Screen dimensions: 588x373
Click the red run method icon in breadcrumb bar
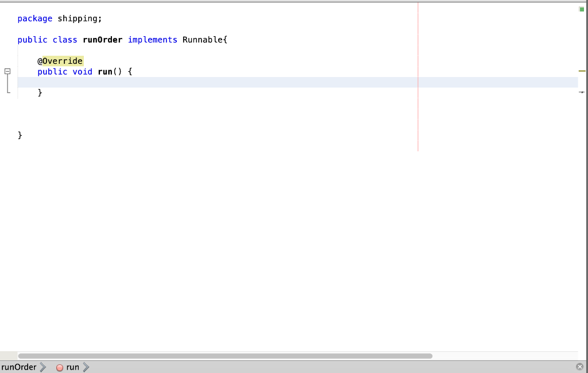coord(60,367)
